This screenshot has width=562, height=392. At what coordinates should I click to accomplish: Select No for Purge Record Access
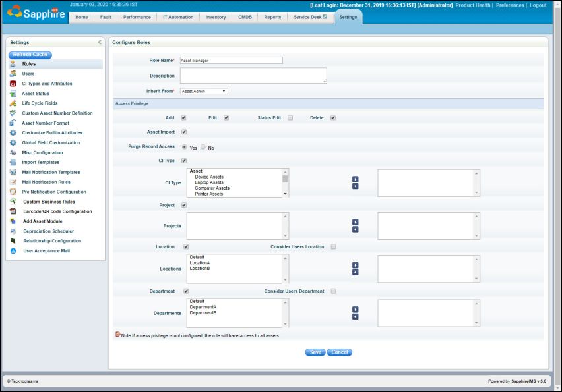[x=203, y=147]
